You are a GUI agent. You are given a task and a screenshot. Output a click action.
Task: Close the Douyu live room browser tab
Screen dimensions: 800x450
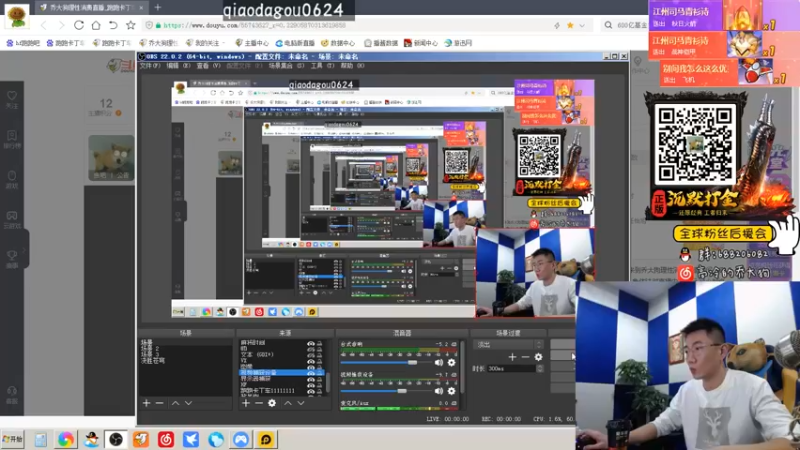click(141, 8)
